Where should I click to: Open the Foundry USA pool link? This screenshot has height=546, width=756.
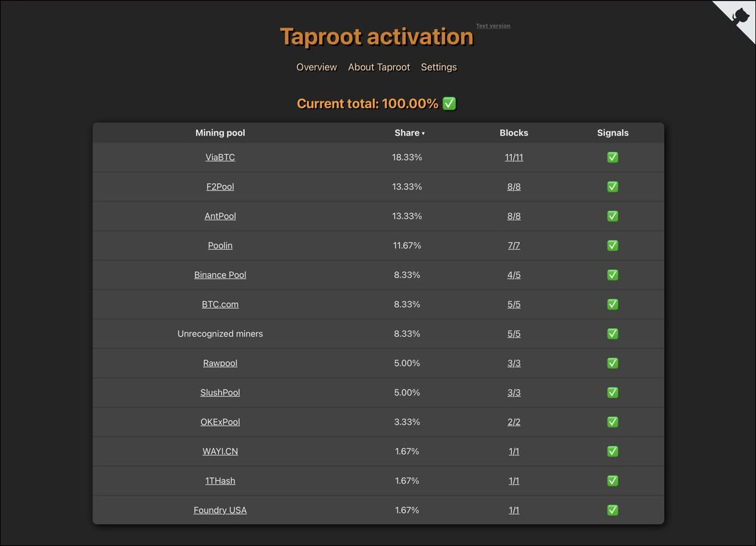point(220,510)
